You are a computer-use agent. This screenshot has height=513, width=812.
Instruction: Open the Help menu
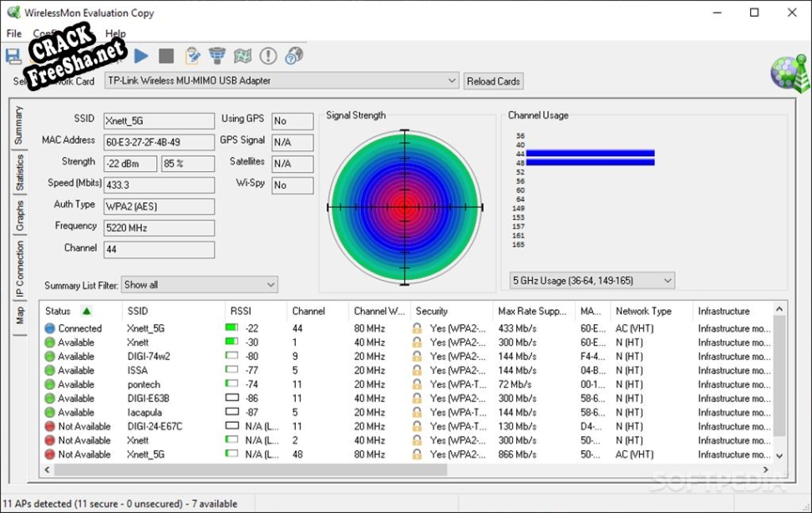tap(115, 34)
